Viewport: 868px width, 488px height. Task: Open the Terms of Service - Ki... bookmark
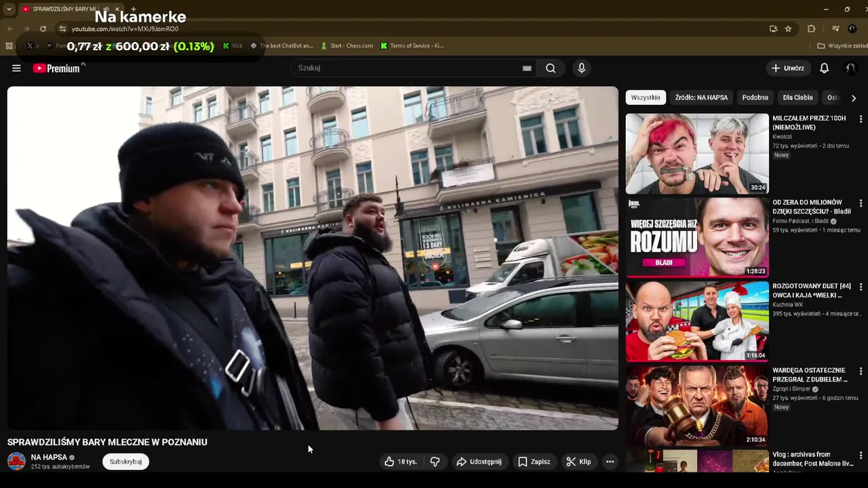point(412,45)
